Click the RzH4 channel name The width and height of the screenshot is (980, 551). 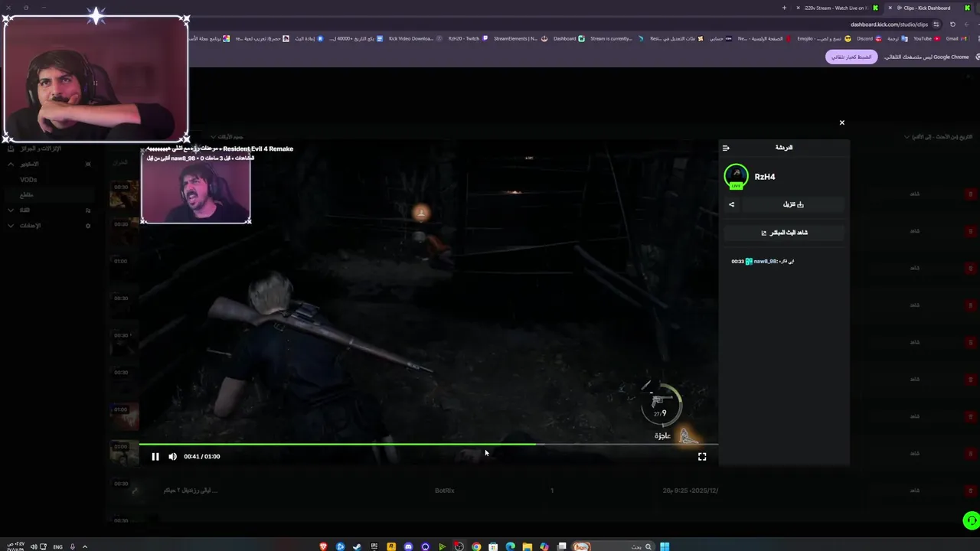click(x=765, y=177)
